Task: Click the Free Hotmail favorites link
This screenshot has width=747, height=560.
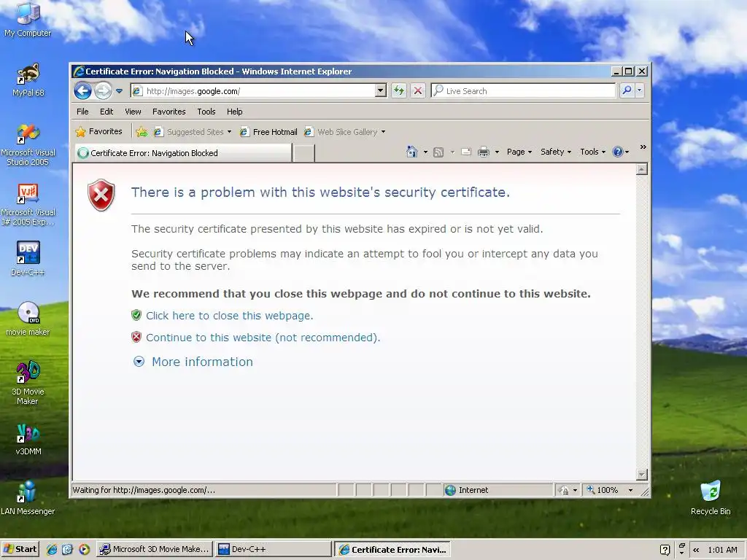Action: click(x=268, y=132)
